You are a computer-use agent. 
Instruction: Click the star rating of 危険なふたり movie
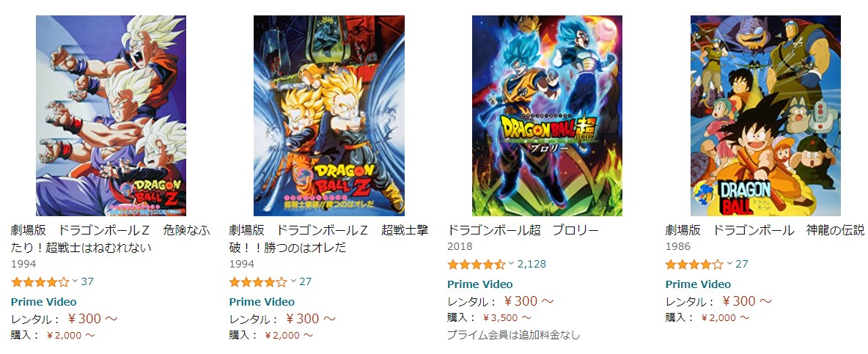click(40, 282)
